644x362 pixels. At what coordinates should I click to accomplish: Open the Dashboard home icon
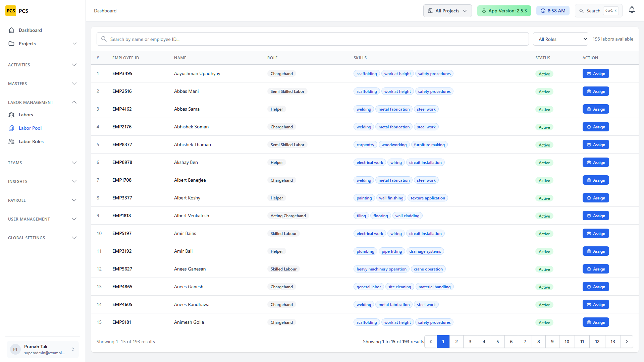coord(11,30)
